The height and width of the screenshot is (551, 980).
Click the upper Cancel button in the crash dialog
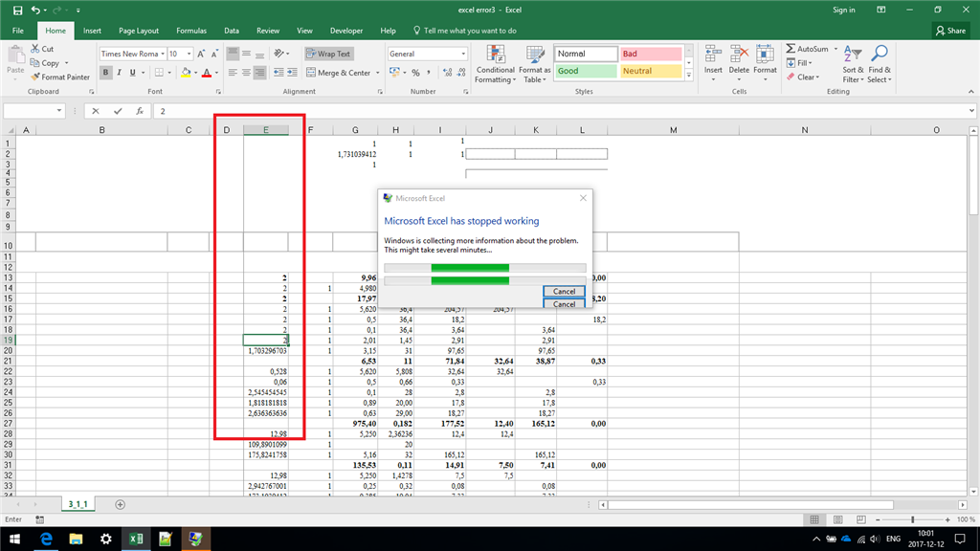point(564,291)
